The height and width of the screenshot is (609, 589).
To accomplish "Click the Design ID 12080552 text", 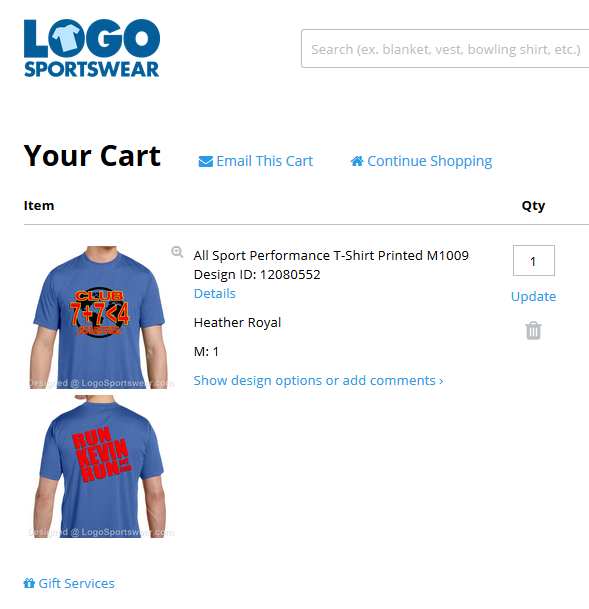I will coord(257,275).
